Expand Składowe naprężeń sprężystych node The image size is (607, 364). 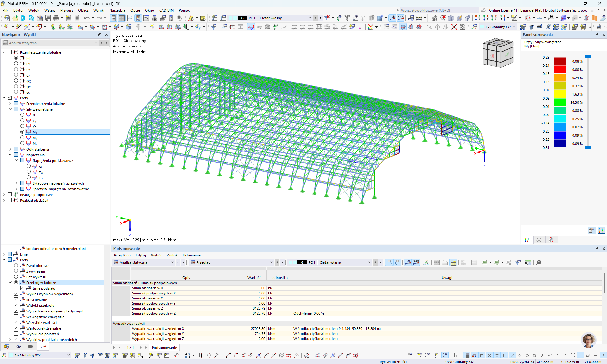17,183
